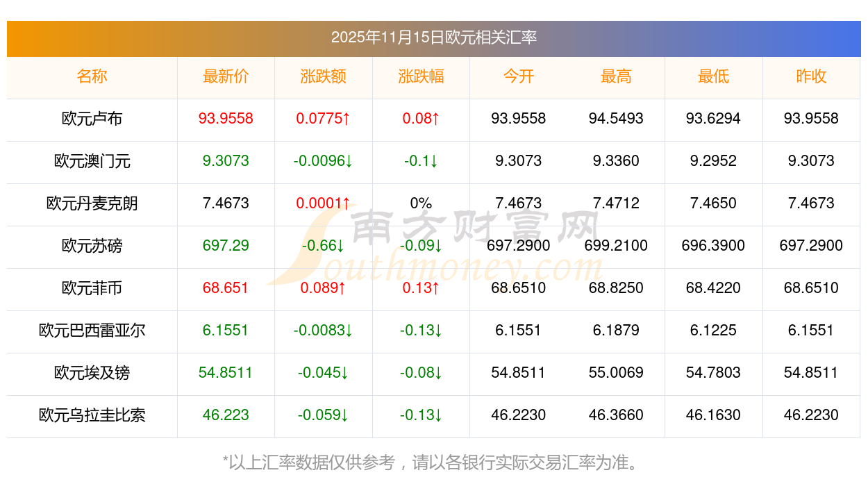This screenshot has height=484, width=868.
Task: Click the change amount 0.0001↑
Action: click(x=324, y=203)
